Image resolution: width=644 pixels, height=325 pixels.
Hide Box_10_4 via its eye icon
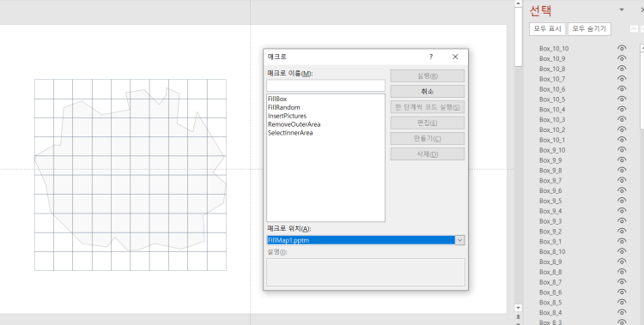(622, 109)
